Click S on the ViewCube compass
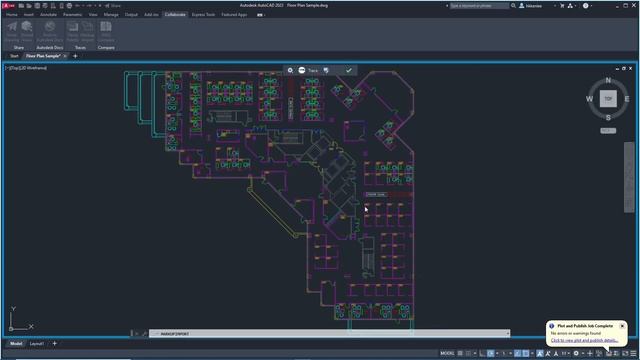Viewport: 640px width, 360px height. coord(608,118)
